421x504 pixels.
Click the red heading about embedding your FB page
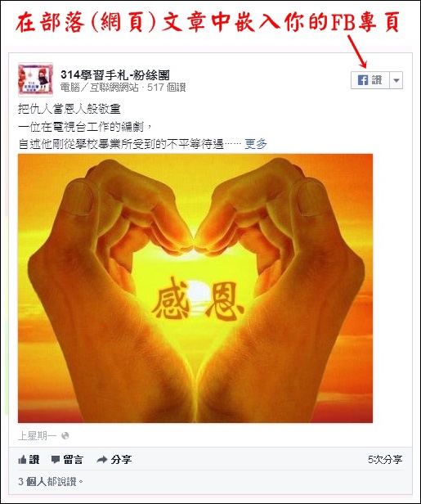(207, 22)
